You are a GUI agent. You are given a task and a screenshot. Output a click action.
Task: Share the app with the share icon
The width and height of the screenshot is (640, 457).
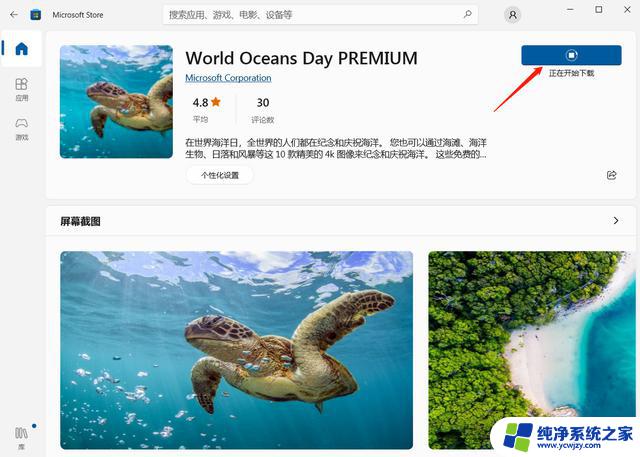coord(611,175)
